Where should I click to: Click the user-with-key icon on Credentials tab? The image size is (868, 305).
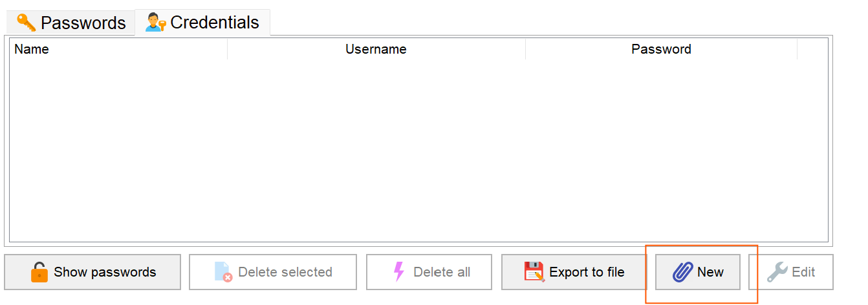[x=156, y=23]
